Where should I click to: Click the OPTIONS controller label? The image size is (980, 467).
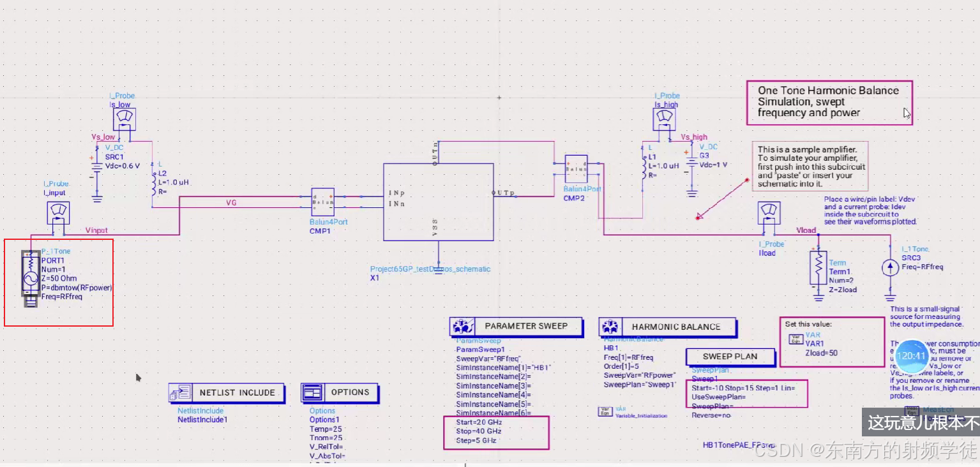[x=350, y=392]
